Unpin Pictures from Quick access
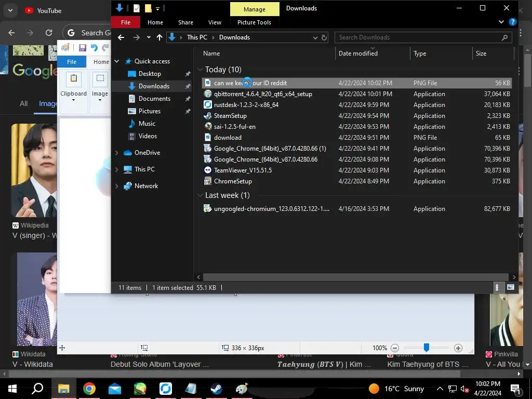This screenshot has height=399, width=532. 188,111
